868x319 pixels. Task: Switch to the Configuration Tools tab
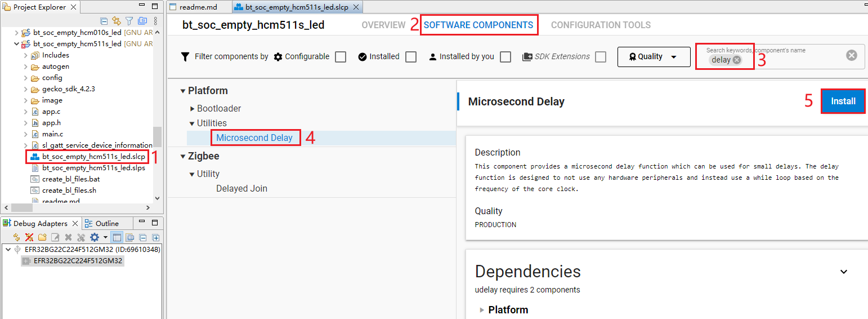coord(601,25)
